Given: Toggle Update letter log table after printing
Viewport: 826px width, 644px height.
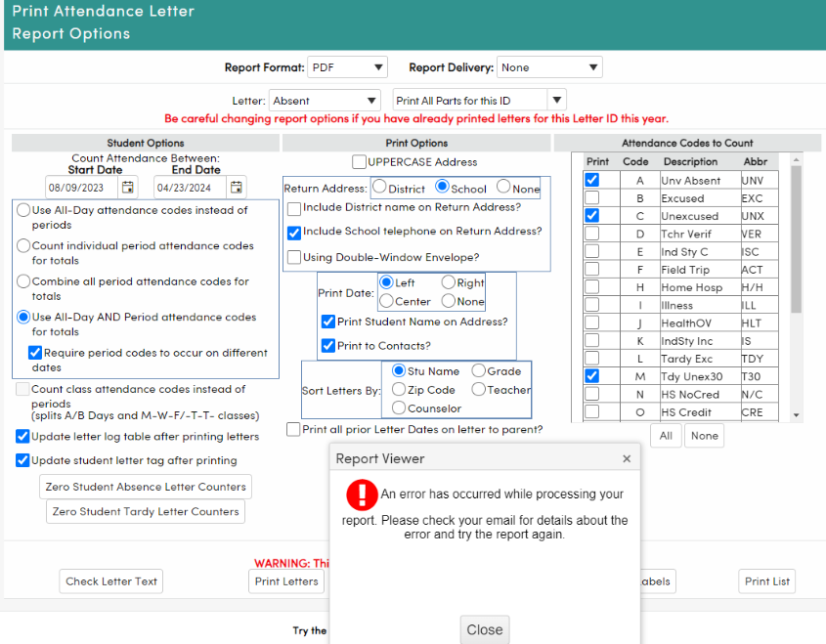Looking at the screenshot, I should [x=22, y=436].
